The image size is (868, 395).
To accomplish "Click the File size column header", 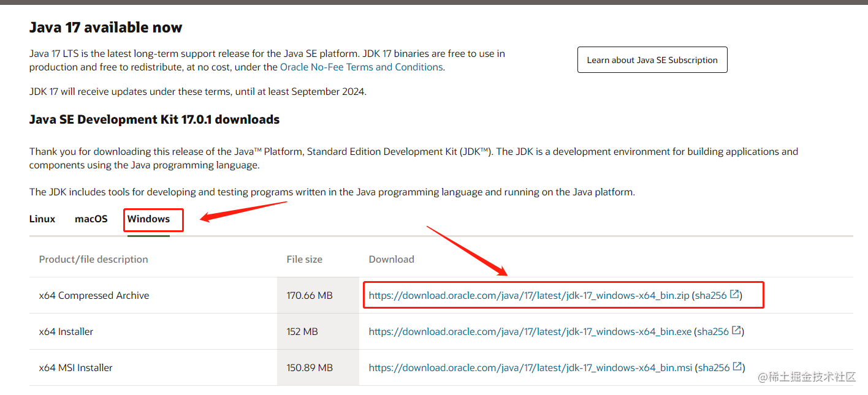I will click(x=304, y=259).
